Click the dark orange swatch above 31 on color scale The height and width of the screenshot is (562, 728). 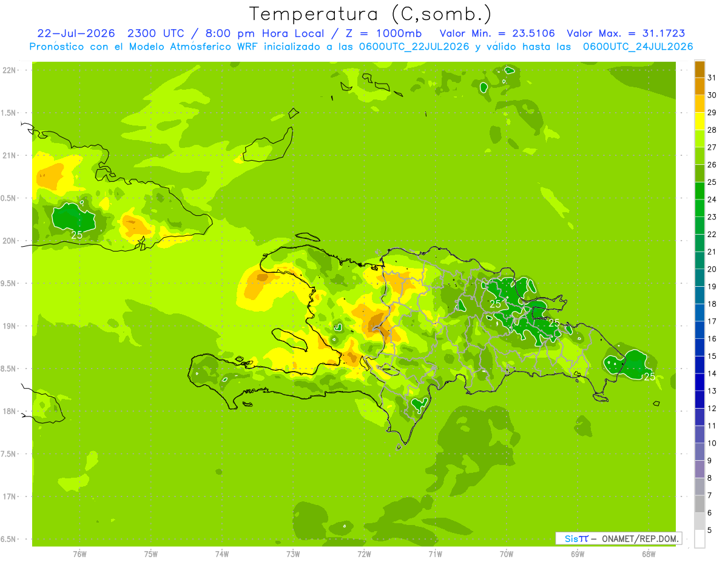699,69
